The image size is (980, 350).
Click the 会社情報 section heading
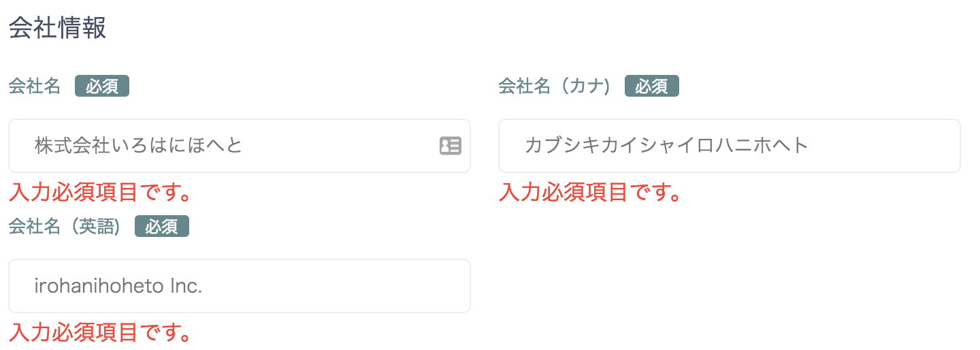point(57,29)
